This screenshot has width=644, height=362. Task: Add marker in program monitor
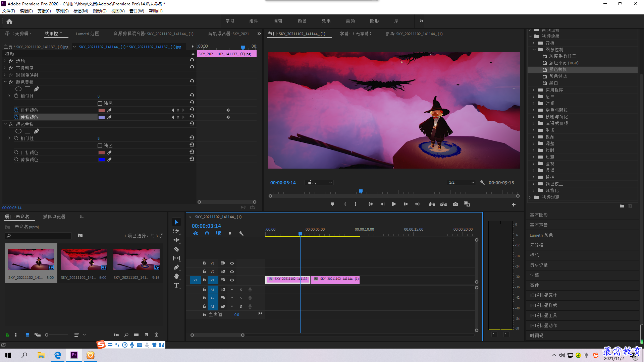coord(332,204)
